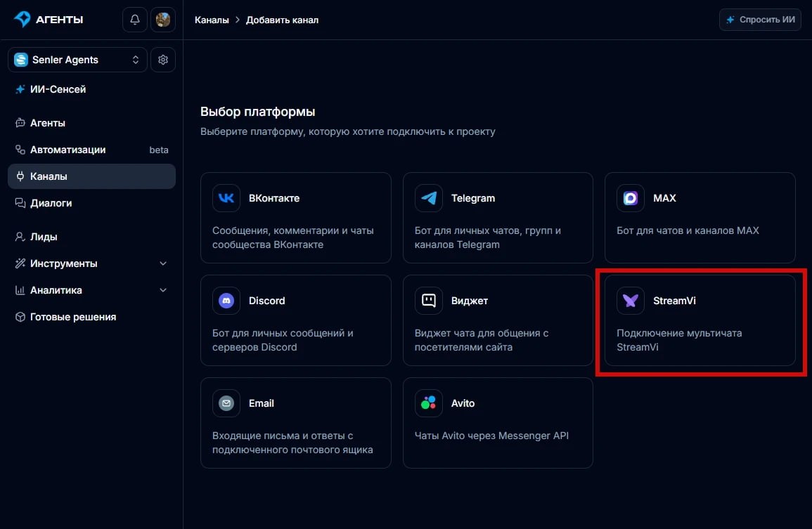Open Диалоги section
812x529 pixels.
[x=91, y=203]
